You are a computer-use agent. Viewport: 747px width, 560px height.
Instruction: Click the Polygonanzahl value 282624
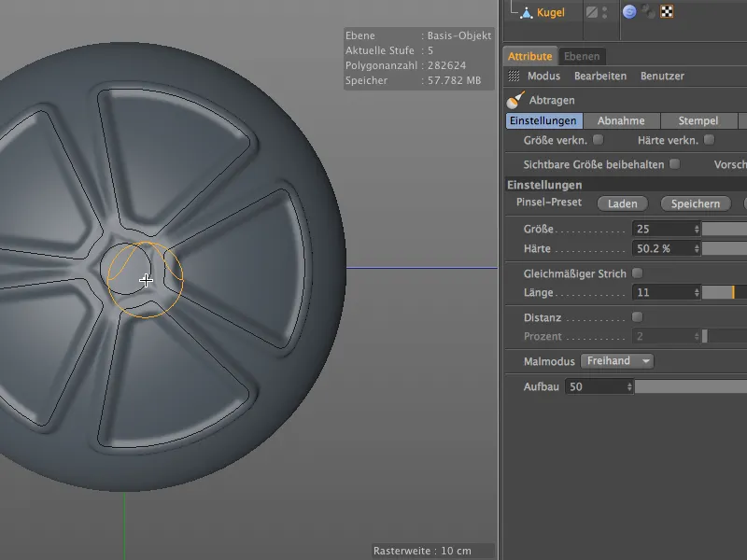447,65
